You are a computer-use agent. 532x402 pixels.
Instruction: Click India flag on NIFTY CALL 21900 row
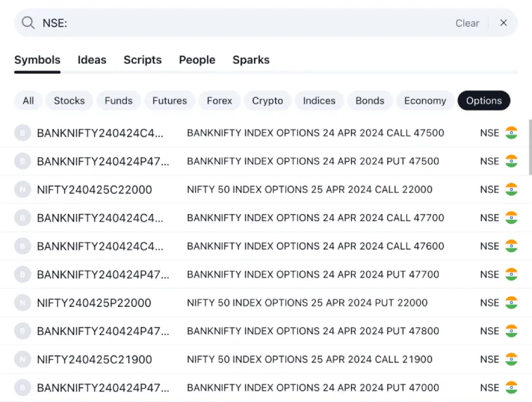[511, 359]
